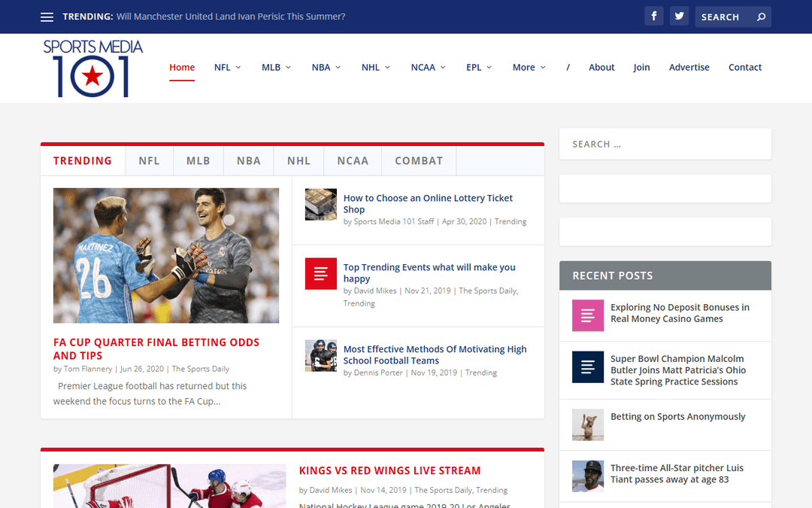
Task: Switch to the NCAA tab
Action: [x=353, y=161]
